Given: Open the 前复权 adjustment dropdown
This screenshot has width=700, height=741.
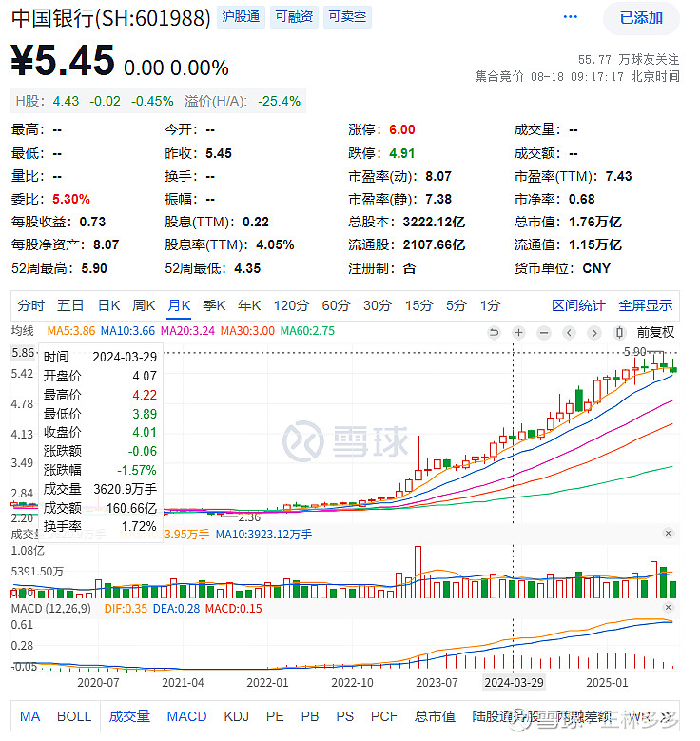Looking at the screenshot, I should pyautogui.click(x=655, y=333).
